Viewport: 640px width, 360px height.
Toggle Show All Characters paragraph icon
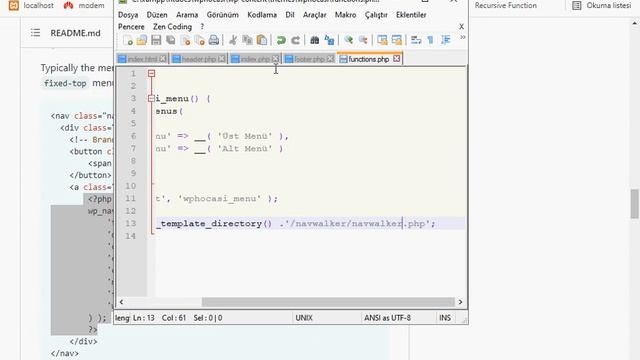(x=431, y=40)
